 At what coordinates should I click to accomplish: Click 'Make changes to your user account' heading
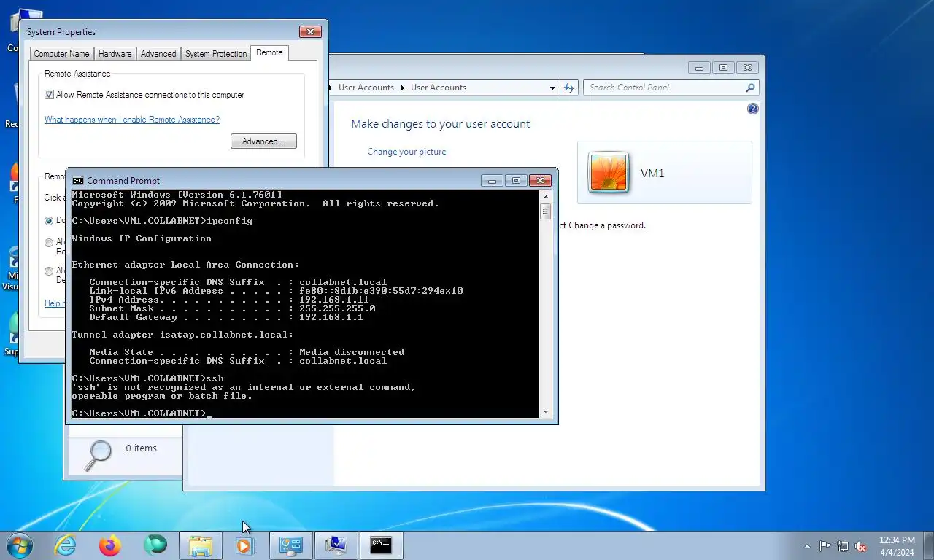[441, 124]
